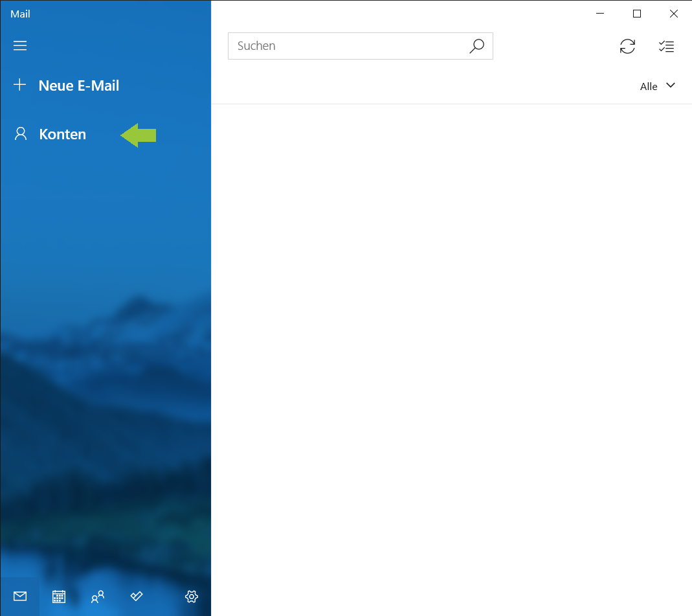Image resolution: width=692 pixels, height=616 pixels.
Task: Sync the mailbox with the refresh icon
Action: (x=627, y=46)
